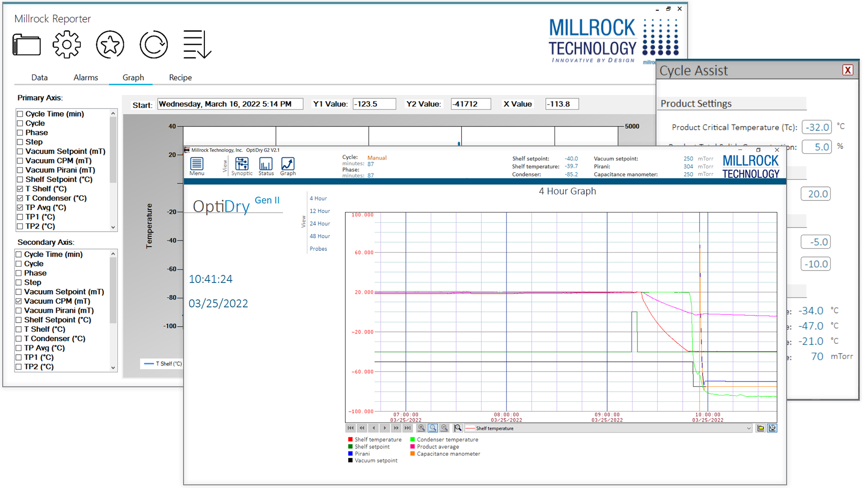Click the refresh circular arrow icon

(154, 44)
